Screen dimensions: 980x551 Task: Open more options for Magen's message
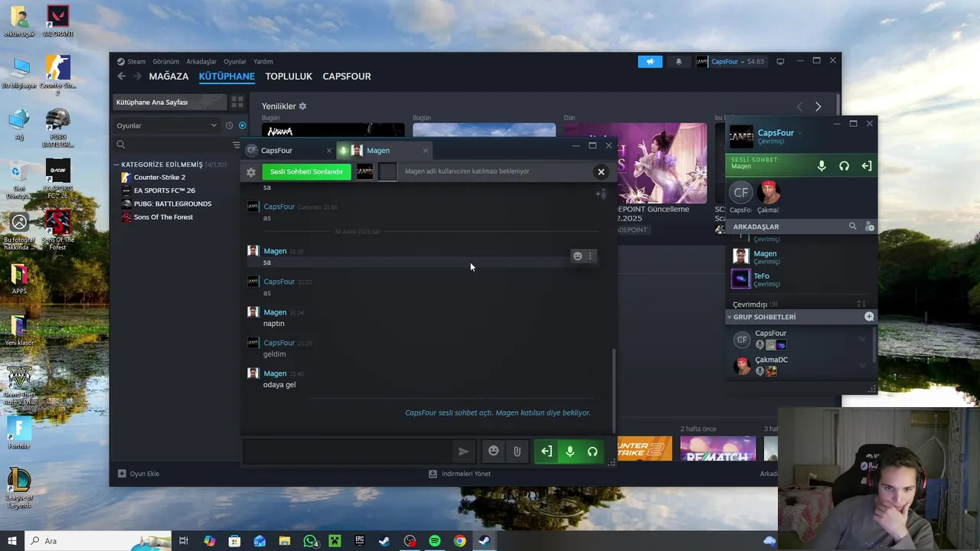coord(590,256)
